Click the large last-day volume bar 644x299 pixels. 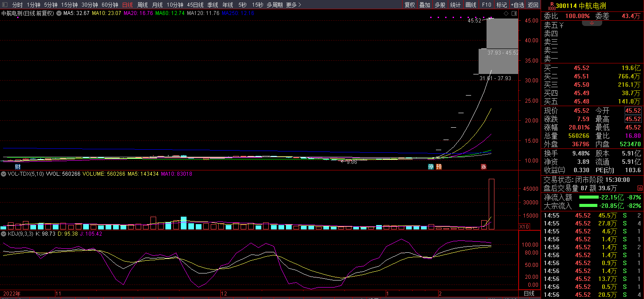tap(491, 204)
